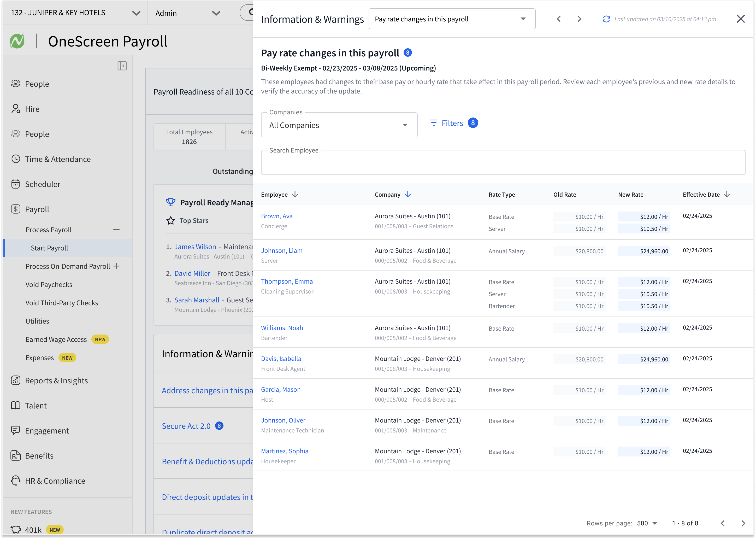Screen dimensions: 756x539
Task: Open James Wilson top star link
Action: 195,247
